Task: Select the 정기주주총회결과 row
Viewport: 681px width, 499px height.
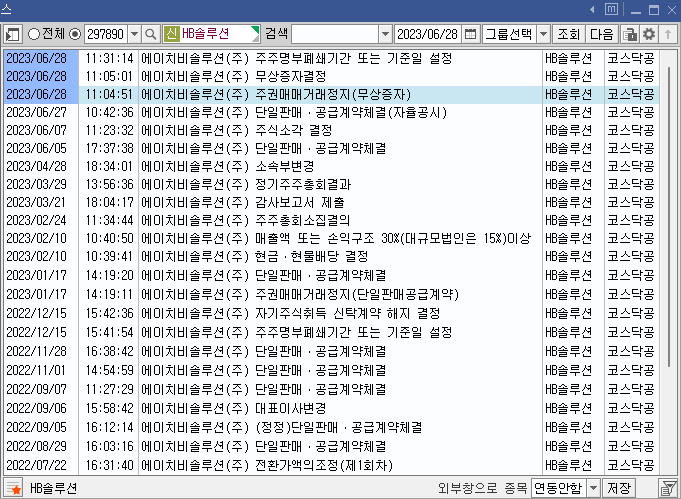Action: [x=331, y=185]
